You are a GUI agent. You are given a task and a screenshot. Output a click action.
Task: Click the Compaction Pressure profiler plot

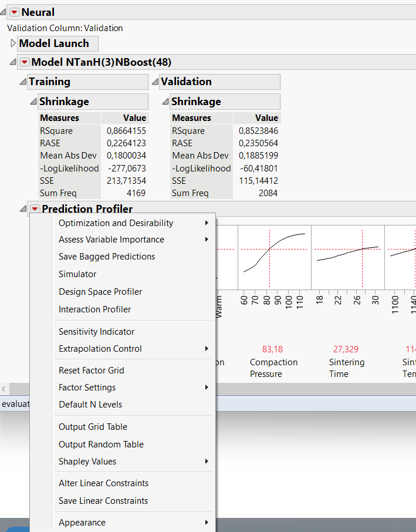click(x=275, y=257)
